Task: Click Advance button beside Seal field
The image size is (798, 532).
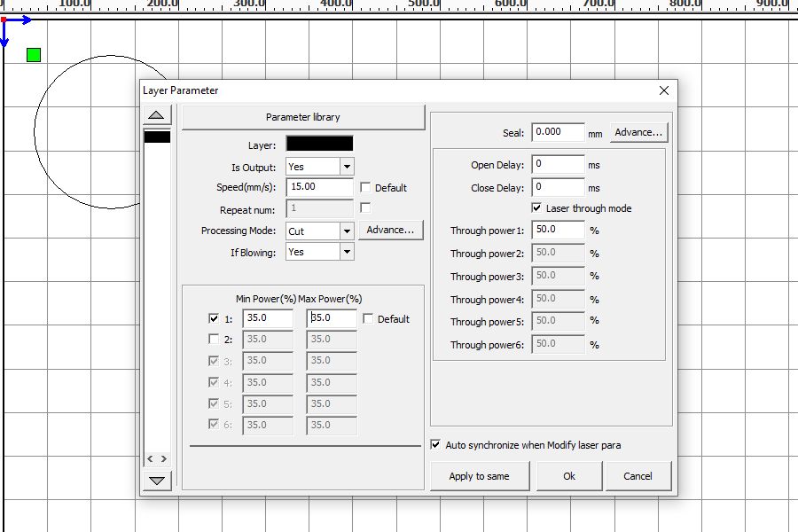Action: coord(638,132)
